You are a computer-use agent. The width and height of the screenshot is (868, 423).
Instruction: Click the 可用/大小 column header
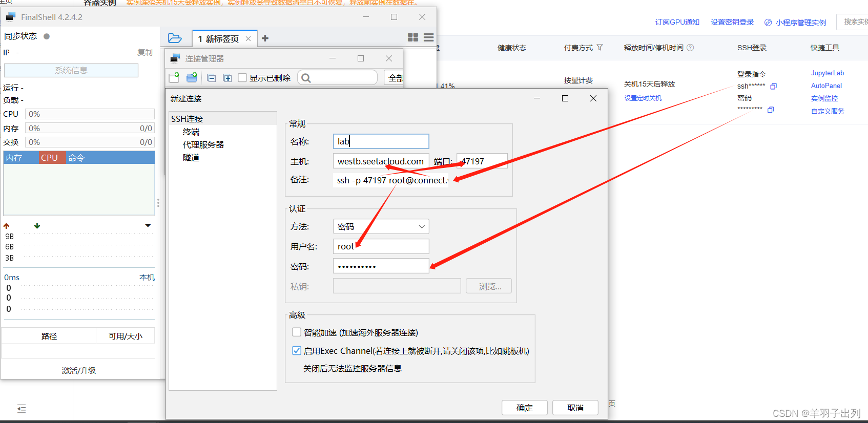tap(126, 336)
